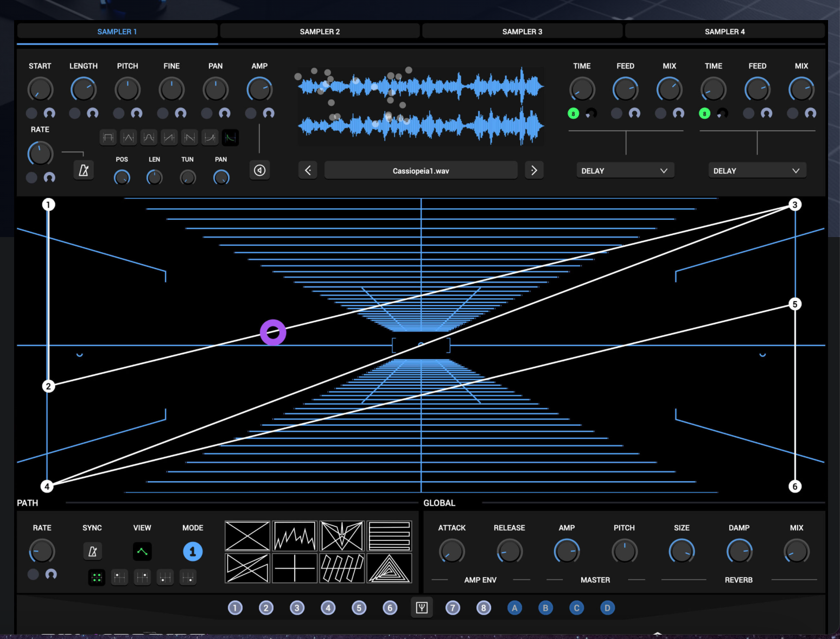Select the square wave LFO shape
The image size is (840, 639).
tap(108, 137)
